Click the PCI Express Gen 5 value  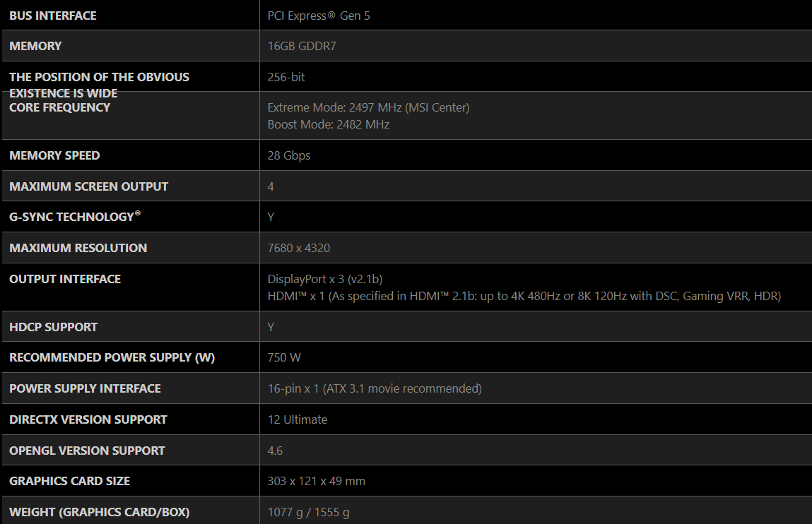[x=319, y=16]
